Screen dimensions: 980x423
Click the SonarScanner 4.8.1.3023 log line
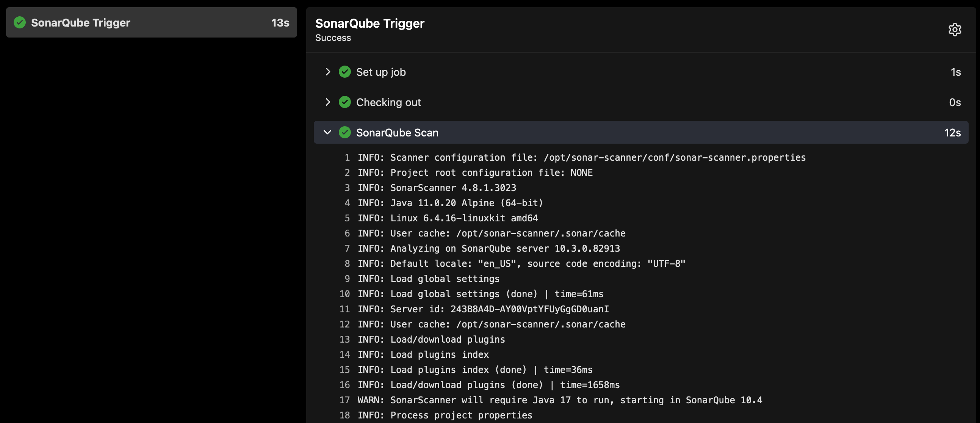(437, 188)
